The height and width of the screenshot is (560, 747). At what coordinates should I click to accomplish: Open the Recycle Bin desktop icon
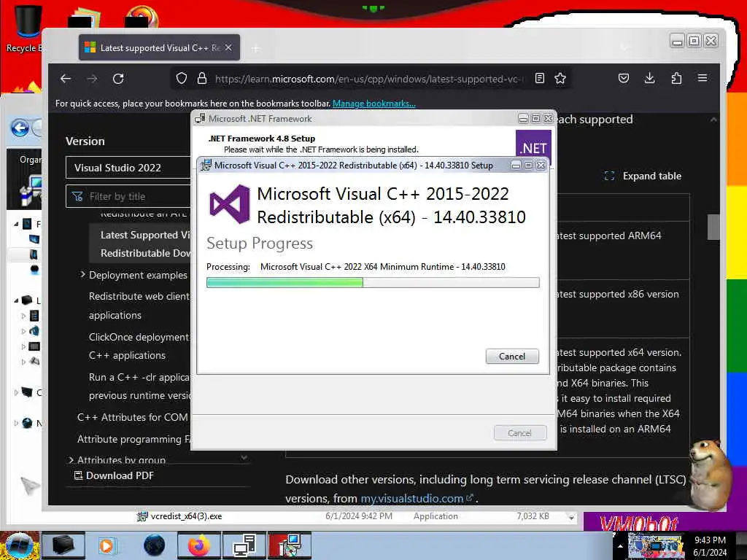(26, 28)
